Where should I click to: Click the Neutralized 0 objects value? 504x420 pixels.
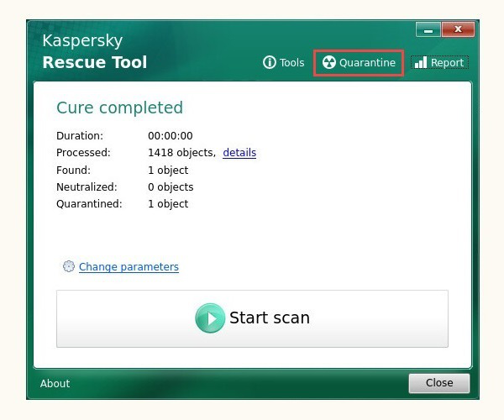point(171,187)
